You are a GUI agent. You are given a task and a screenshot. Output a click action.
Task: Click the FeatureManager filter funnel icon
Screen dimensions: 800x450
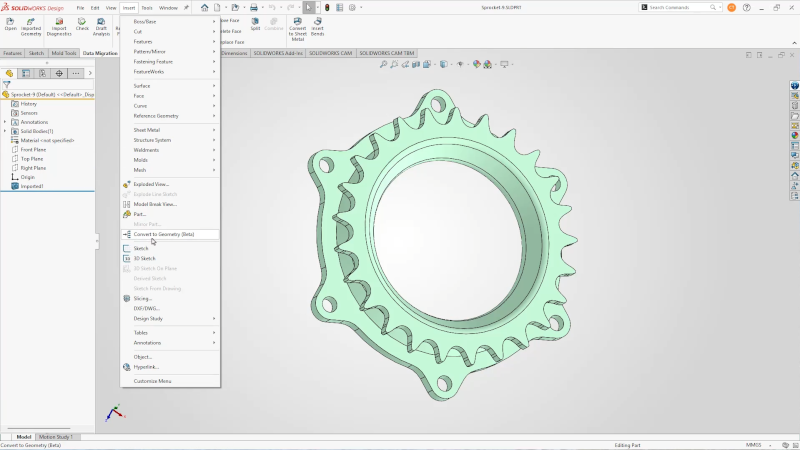(x=7, y=84)
